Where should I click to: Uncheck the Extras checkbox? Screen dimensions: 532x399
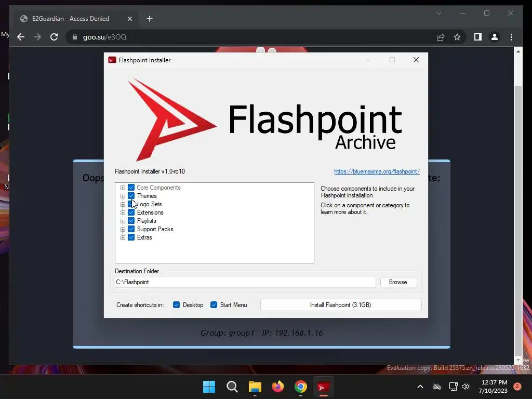tap(131, 237)
